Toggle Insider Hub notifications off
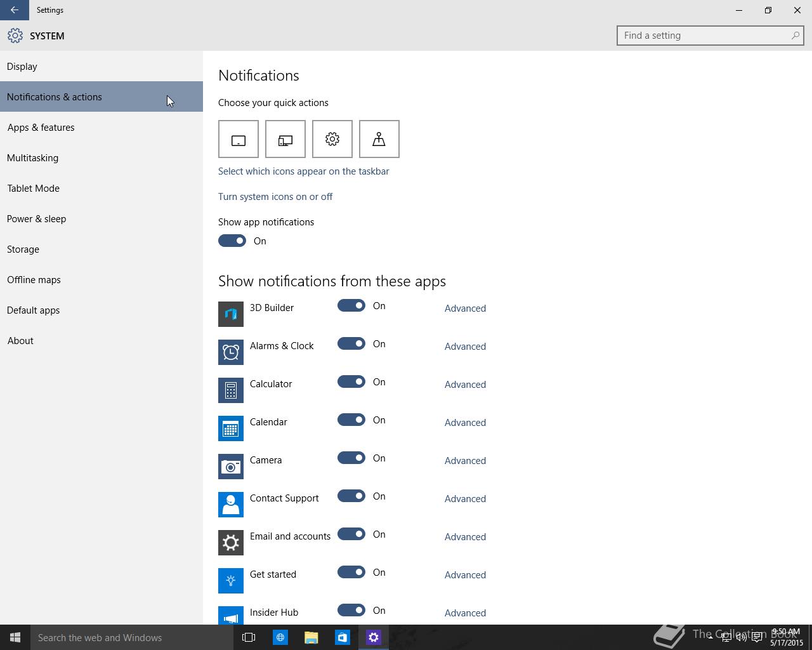This screenshot has height=650, width=812. pos(351,610)
